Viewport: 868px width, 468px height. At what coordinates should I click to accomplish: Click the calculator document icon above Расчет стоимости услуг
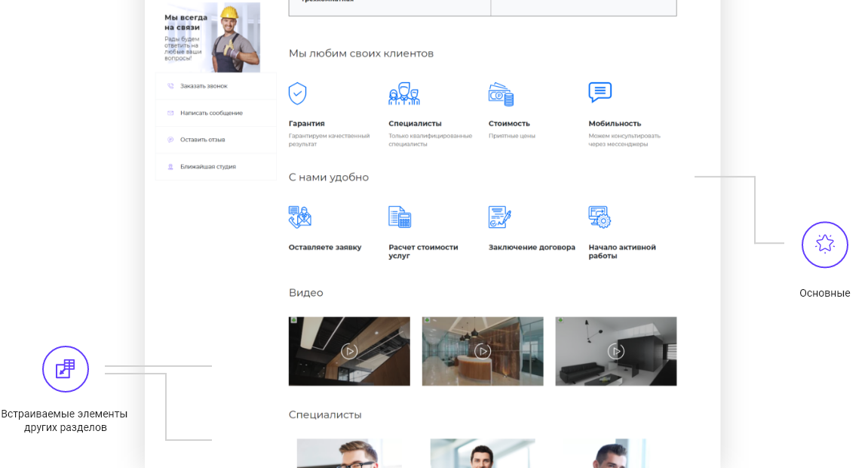click(x=400, y=217)
